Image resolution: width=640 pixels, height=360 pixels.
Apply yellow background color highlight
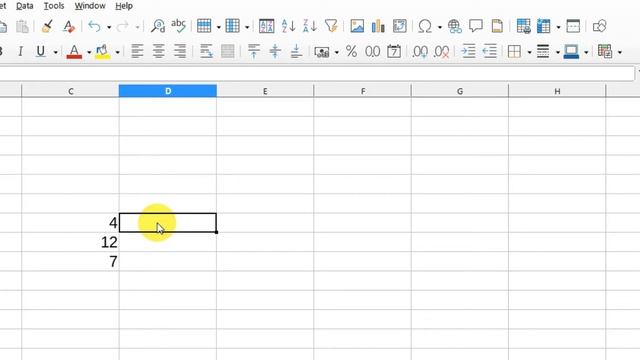[x=102, y=52]
